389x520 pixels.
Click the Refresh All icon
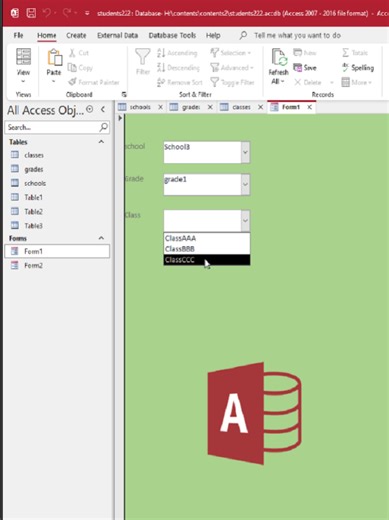click(x=279, y=57)
